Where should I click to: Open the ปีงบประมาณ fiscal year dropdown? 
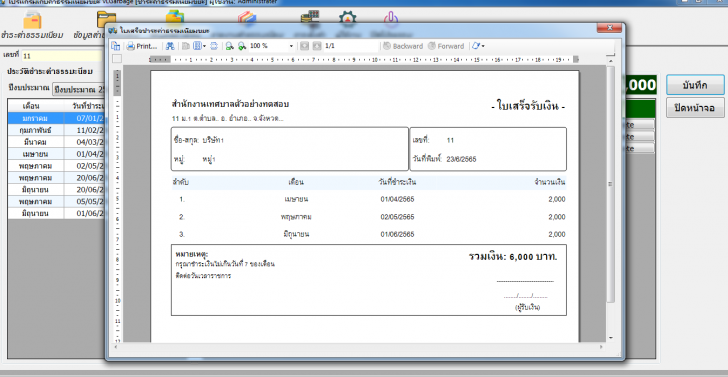click(79, 89)
